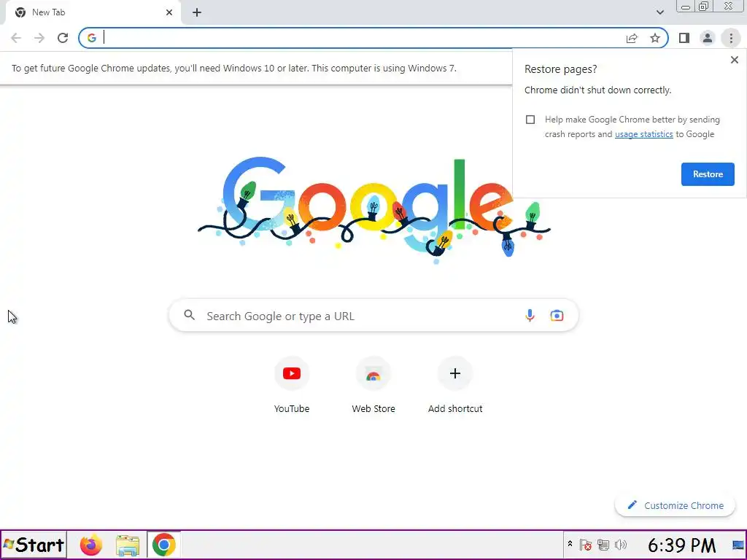Show hidden system tray icons
The height and width of the screenshot is (560, 747).
pos(570,544)
